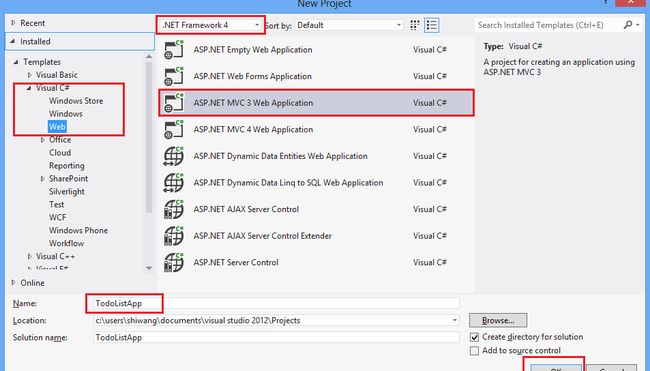This screenshot has width=650, height=371.
Task: Select the Web template category
Action: click(x=57, y=127)
